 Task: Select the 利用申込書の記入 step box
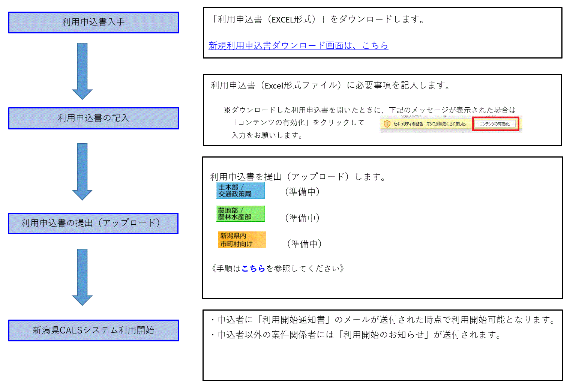click(93, 118)
